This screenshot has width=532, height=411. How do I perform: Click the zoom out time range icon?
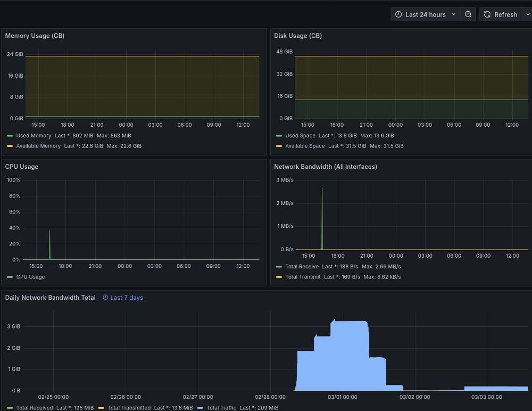pyautogui.click(x=468, y=14)
